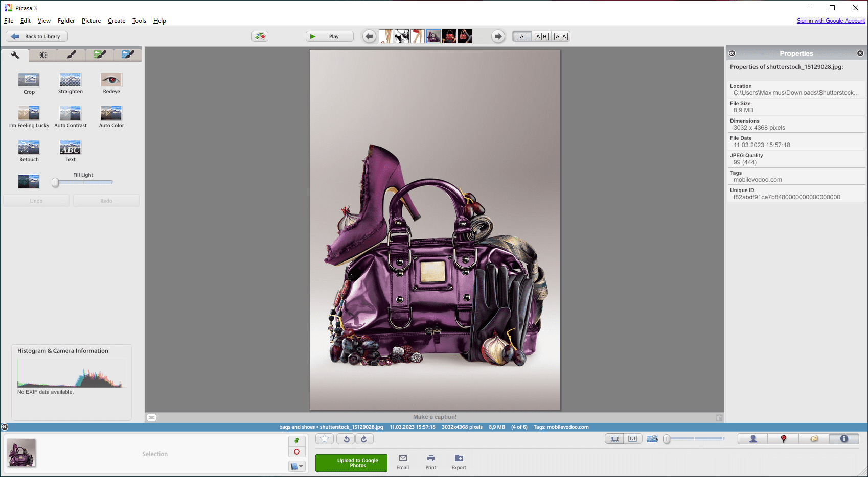Viewport: 868px width, 477px height.
Task: Select the Crop tool
Action: point(29,83)
